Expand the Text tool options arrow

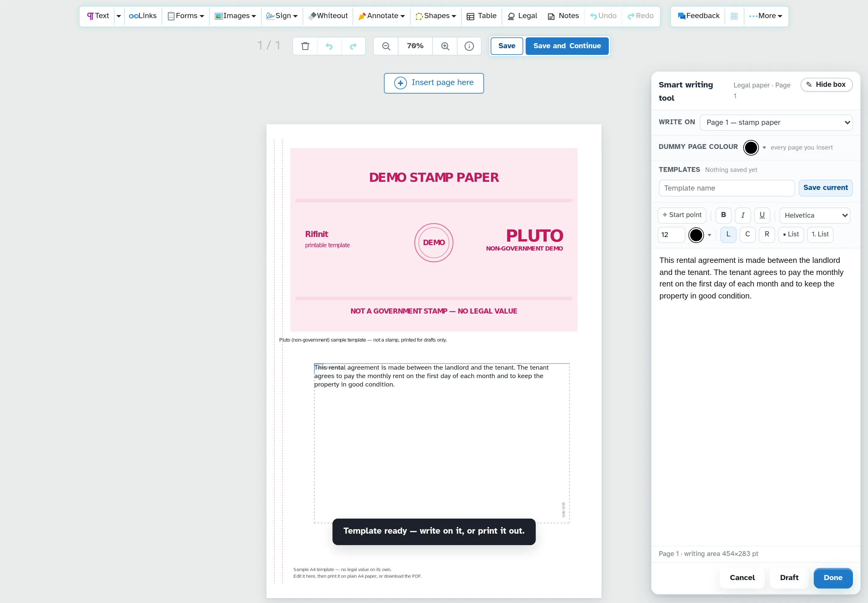click(x=119, y=16)
